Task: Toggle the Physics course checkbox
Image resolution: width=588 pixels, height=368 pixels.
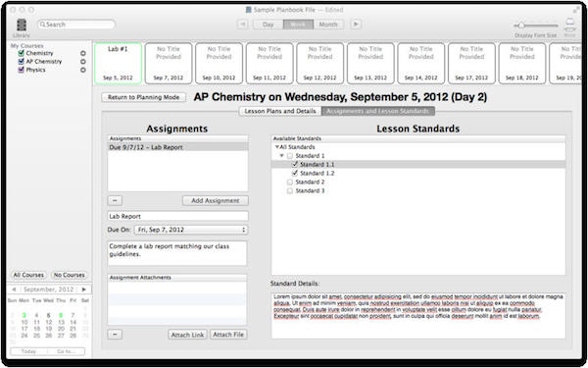Action: [x=21, y=70]
